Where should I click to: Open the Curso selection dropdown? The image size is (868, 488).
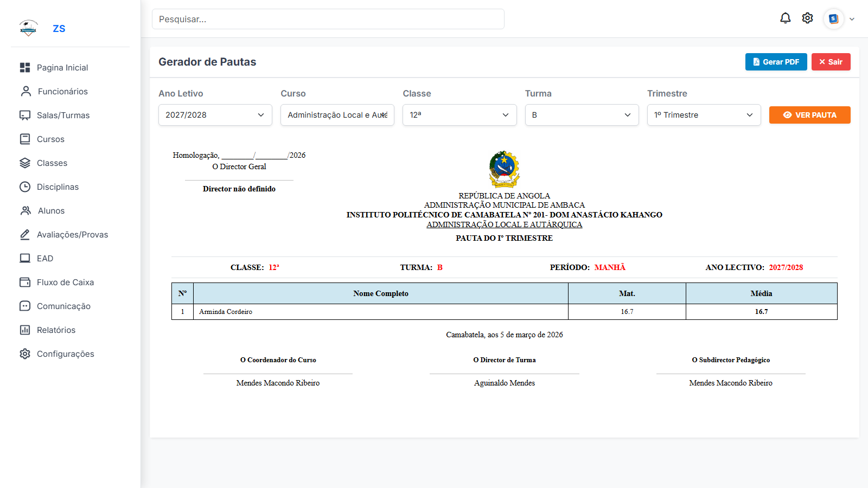(337, 115)
